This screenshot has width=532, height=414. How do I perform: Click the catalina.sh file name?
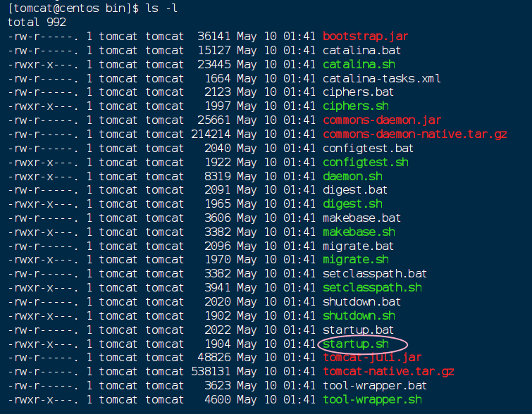coord(359,64)
